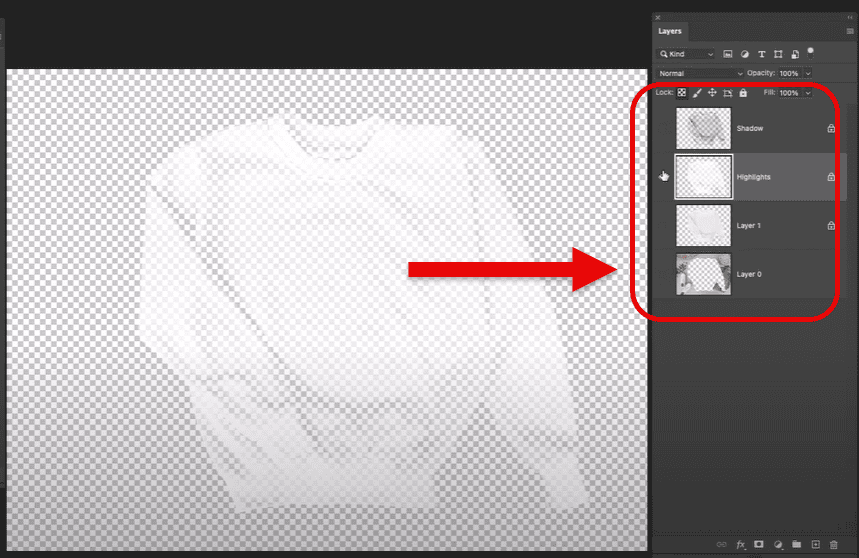Viewport: 859px width, 558px height.
Task: Create a new layer
Action: click(816, 544)
